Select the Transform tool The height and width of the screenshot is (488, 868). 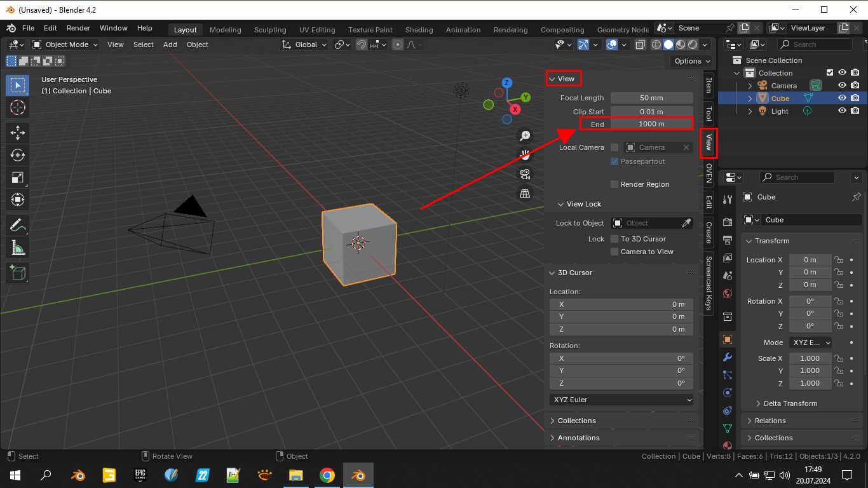coord(18,200)
